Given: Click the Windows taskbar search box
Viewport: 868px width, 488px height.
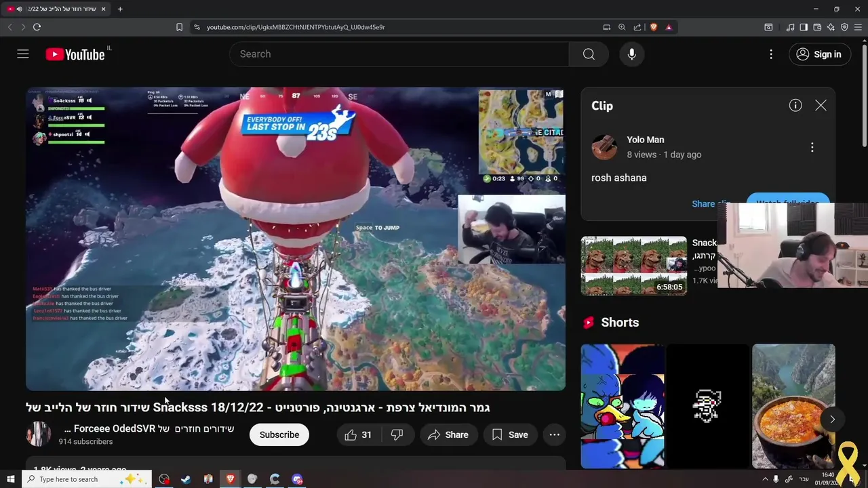Looking at the screenshot, I should tap(87, 479).
